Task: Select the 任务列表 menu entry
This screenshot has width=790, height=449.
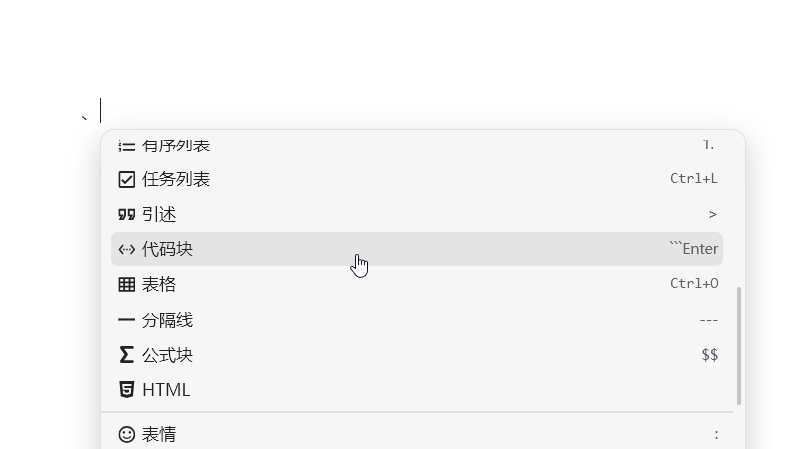Action: coord(176,179)
